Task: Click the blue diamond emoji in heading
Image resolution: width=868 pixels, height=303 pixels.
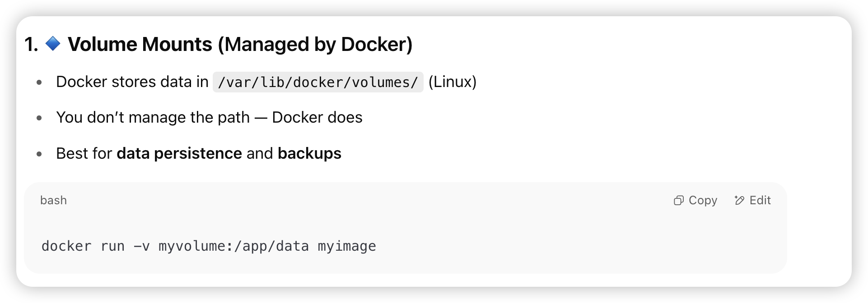Action: tap(53, 44)
